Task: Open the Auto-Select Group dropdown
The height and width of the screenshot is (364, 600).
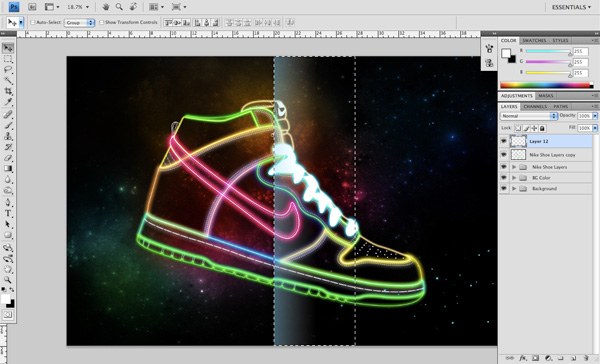Action: (x=79, y=23)
